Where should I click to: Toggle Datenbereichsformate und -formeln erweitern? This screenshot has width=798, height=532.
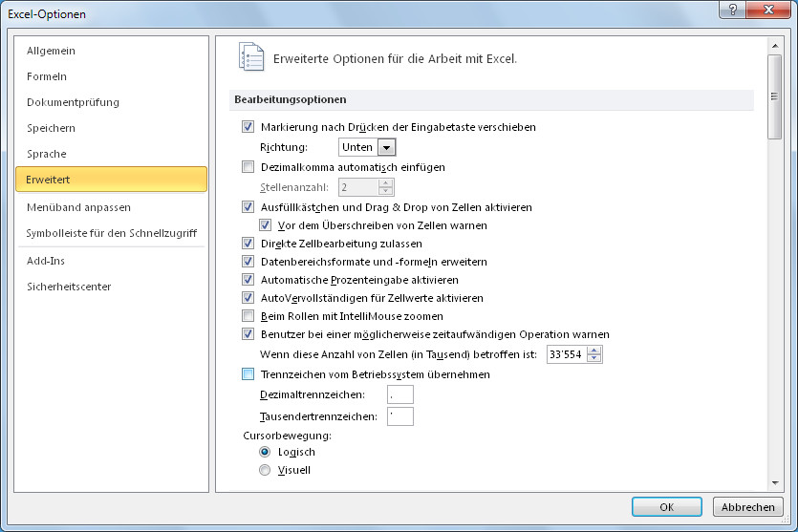pos(248,262)
